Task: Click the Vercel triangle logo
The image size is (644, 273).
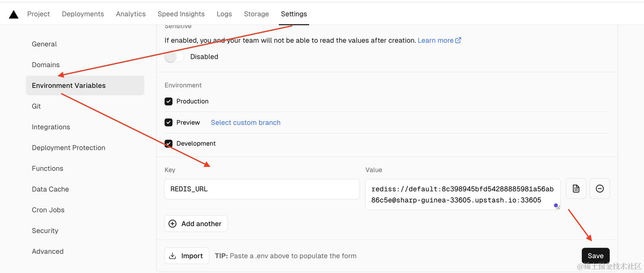Action: [14, 14]
